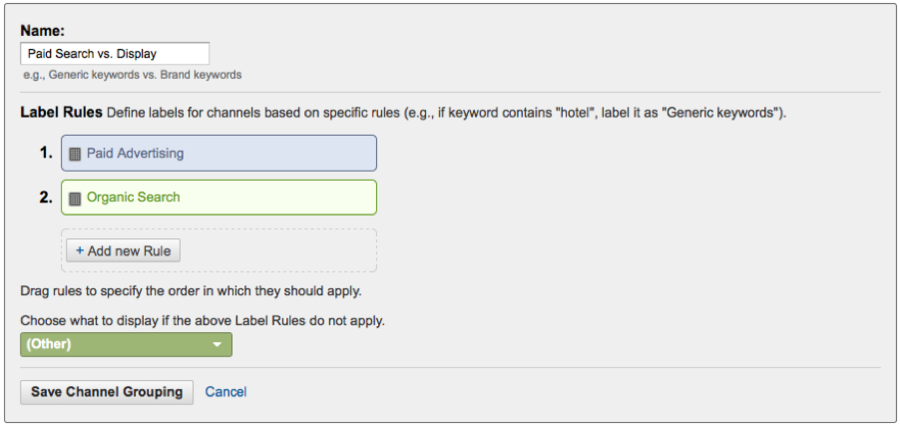Open the Organic Search rule label text
This screenshot has height=426, width=900.
[133, 198]
